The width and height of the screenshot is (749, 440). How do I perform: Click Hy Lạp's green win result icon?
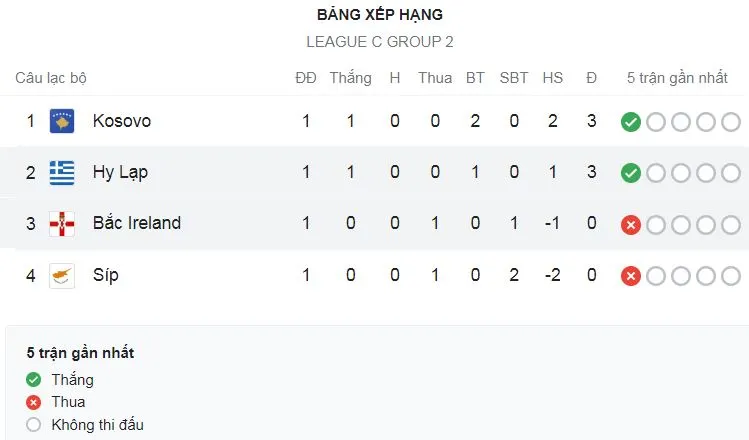(630, 173)
